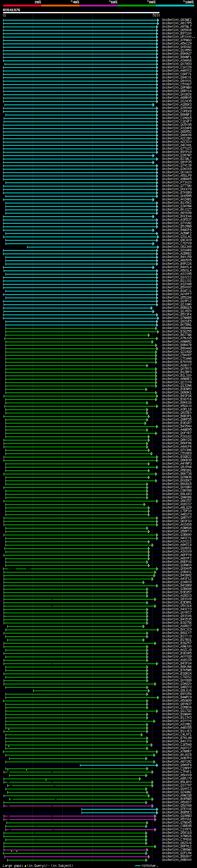Select the text UniRef100_A1WXI7

[x=177, y=365]
